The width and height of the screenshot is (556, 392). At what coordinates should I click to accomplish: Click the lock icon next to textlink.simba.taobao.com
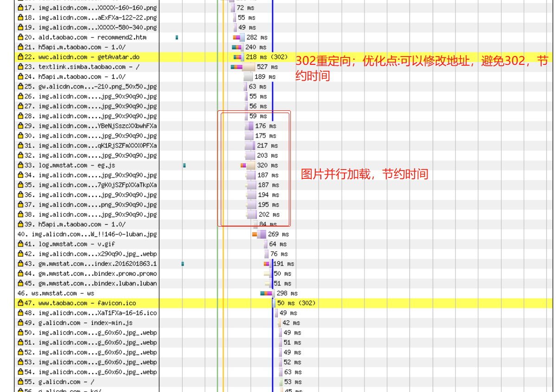coord(20,67)
